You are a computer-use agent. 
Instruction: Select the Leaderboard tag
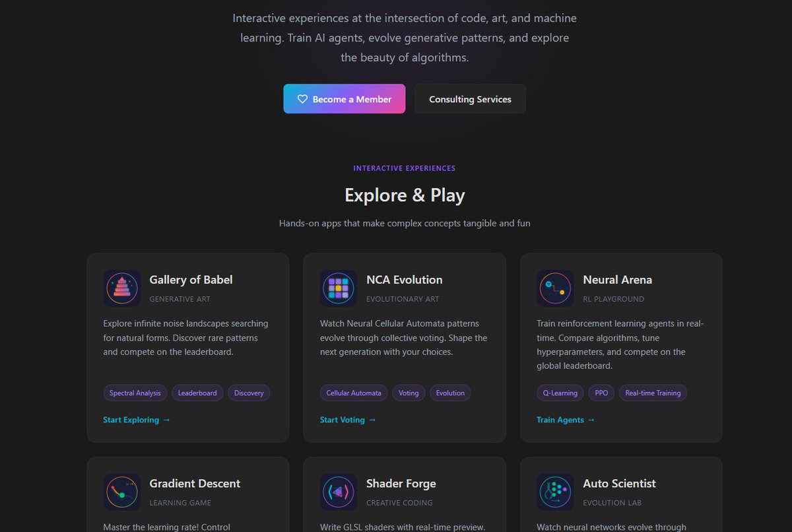[x=198, y=393]
